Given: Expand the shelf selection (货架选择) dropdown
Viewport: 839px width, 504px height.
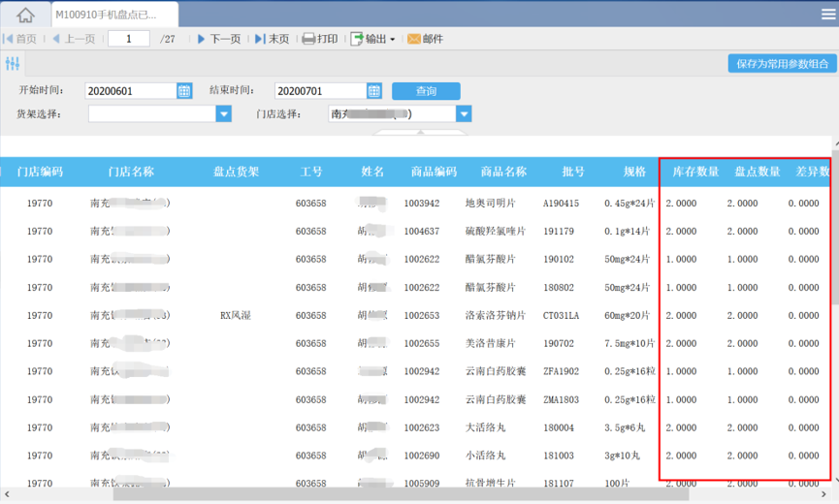Looking at the screenshot, I should [224, 114].
